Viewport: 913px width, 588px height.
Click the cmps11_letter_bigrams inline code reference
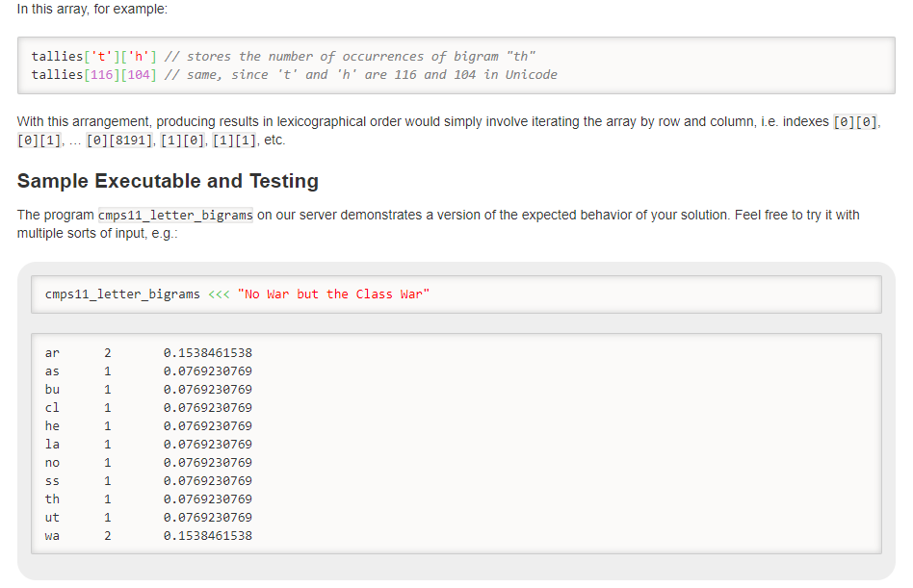pos(174,215)
